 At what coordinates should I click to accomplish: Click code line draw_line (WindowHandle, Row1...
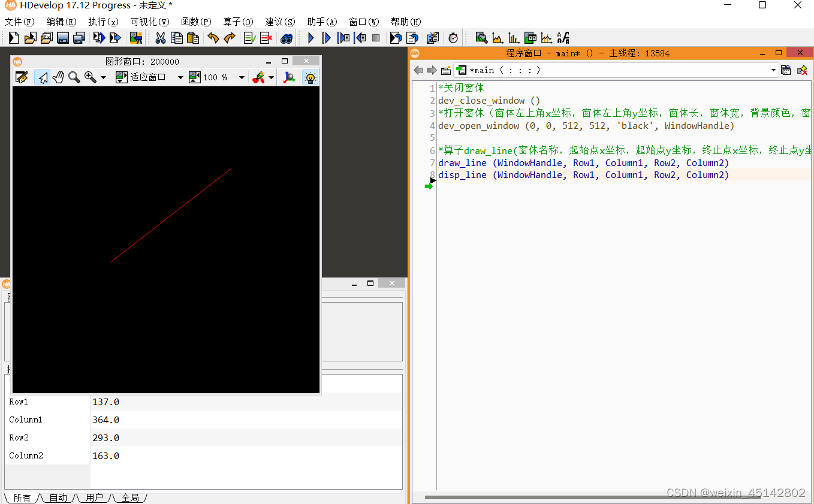pos(584,162)
